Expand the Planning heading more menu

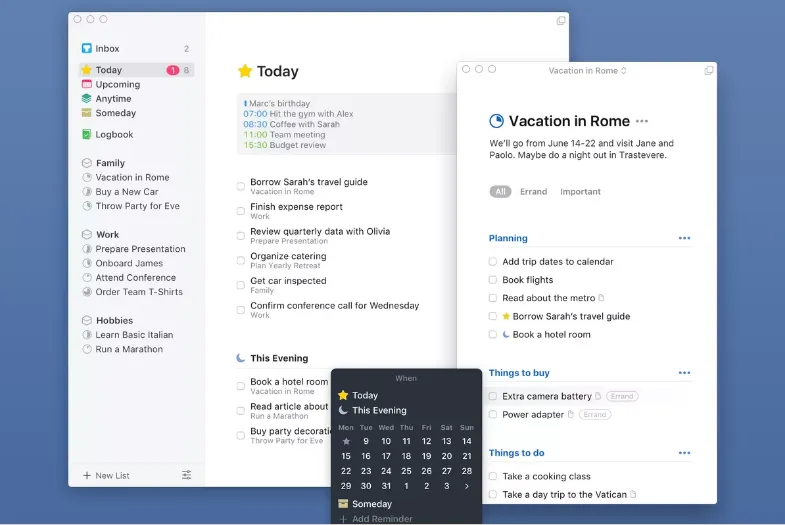tap(684, 238)
